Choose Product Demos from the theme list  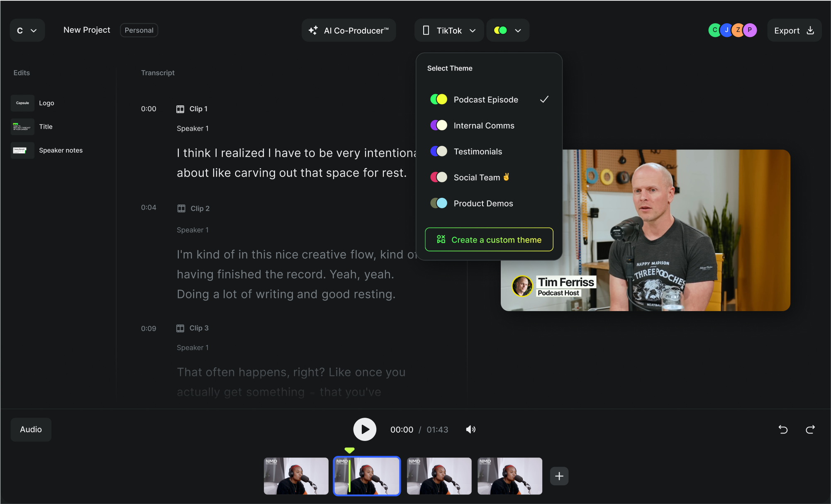(x=483, y=203)
